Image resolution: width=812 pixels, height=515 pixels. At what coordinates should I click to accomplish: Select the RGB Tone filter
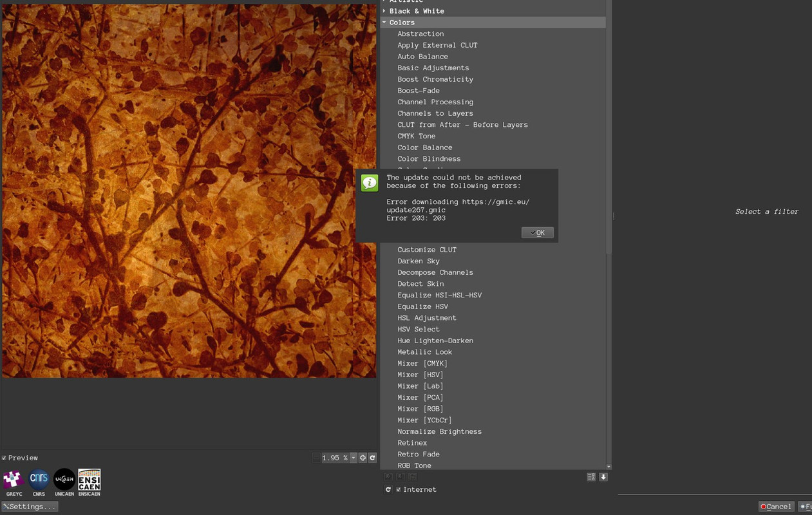click(414, 465)
